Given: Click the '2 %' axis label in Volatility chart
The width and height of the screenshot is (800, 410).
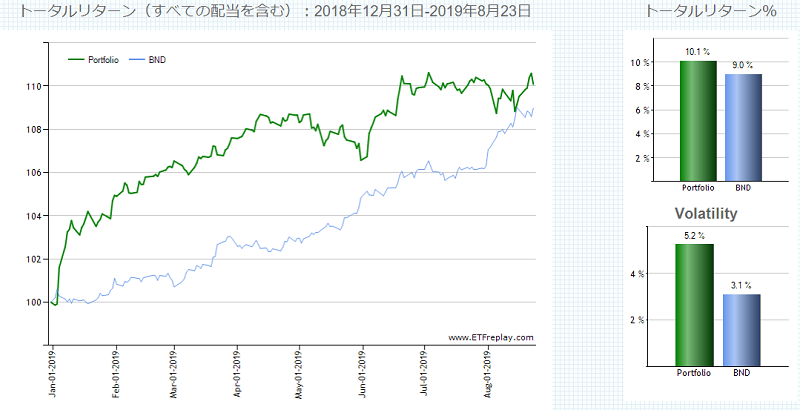Looking at the screenshot, I should [x=638, y=320].
